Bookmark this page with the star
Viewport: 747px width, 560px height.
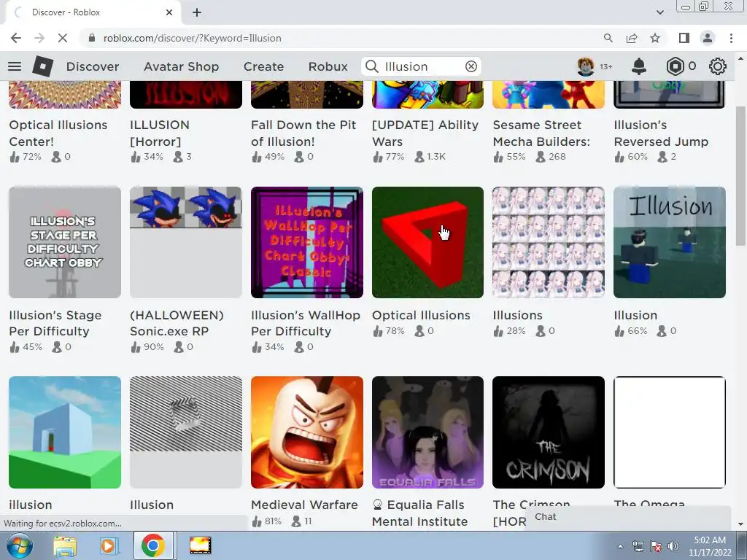[655, 38]
